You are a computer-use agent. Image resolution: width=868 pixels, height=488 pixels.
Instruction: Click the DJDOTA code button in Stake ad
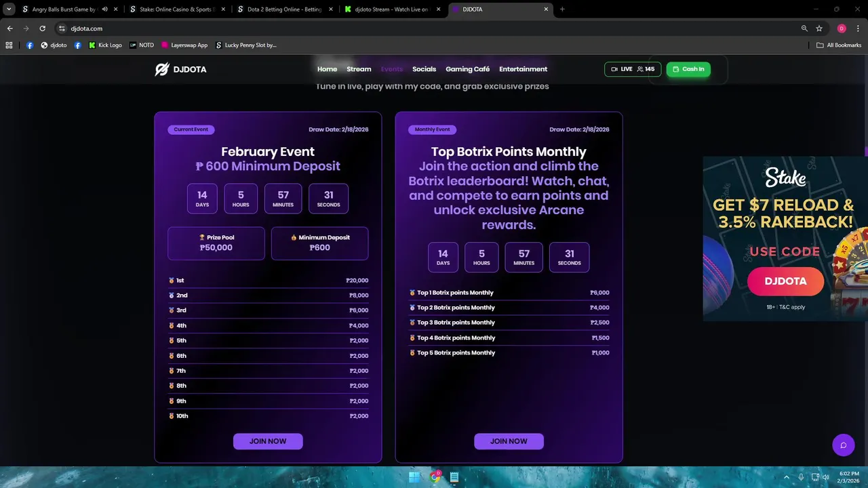tap(785, 281)
